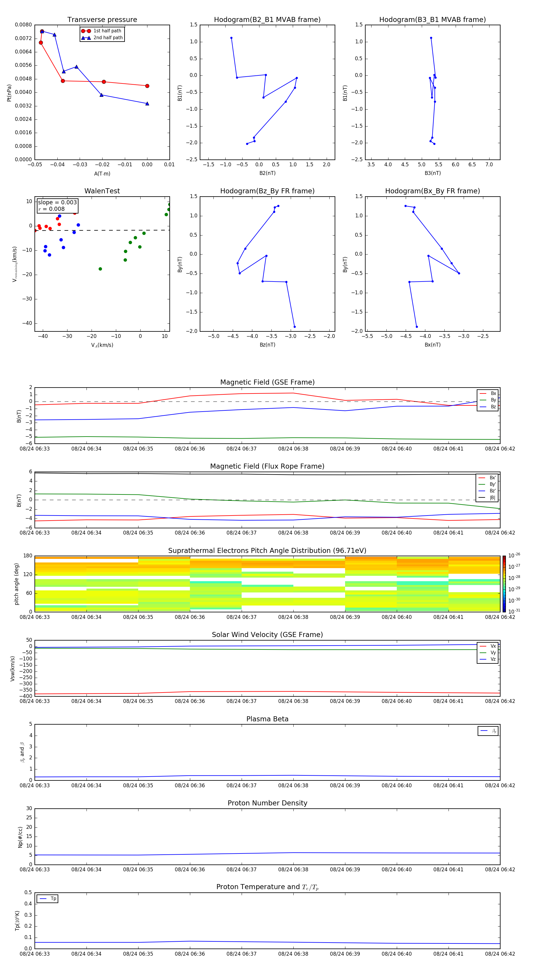Click the 'Bx(nT)' x-axis label
The height and width of the screenshot is (980, 535).
(x=432, y=345)
